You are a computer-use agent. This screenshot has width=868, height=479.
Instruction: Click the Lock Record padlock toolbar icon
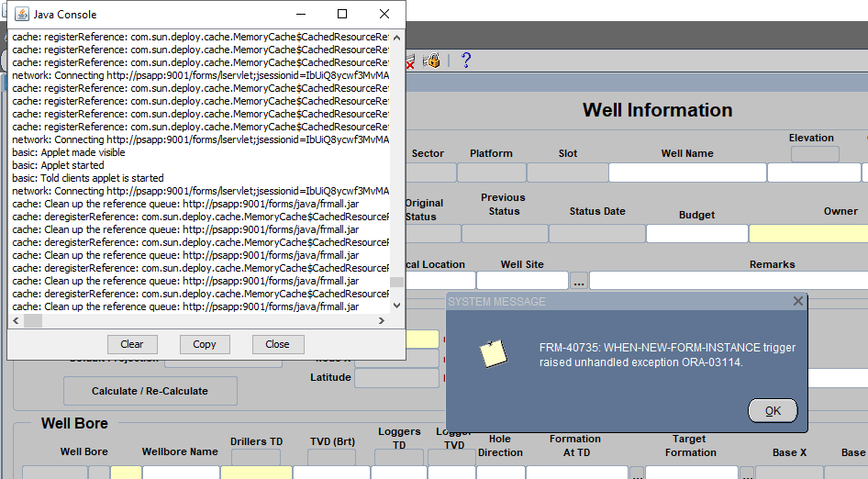pos(431,60)
